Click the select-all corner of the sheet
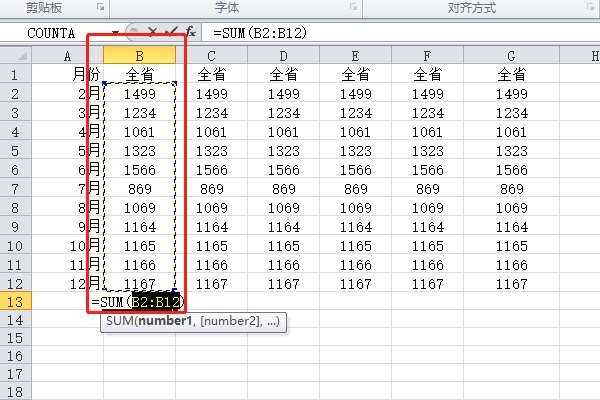 pos(16,56)
